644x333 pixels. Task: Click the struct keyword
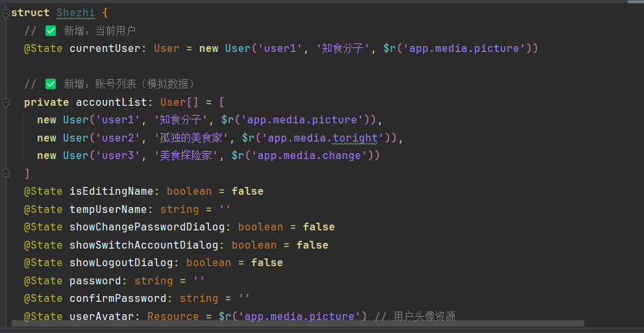(30, 13)
